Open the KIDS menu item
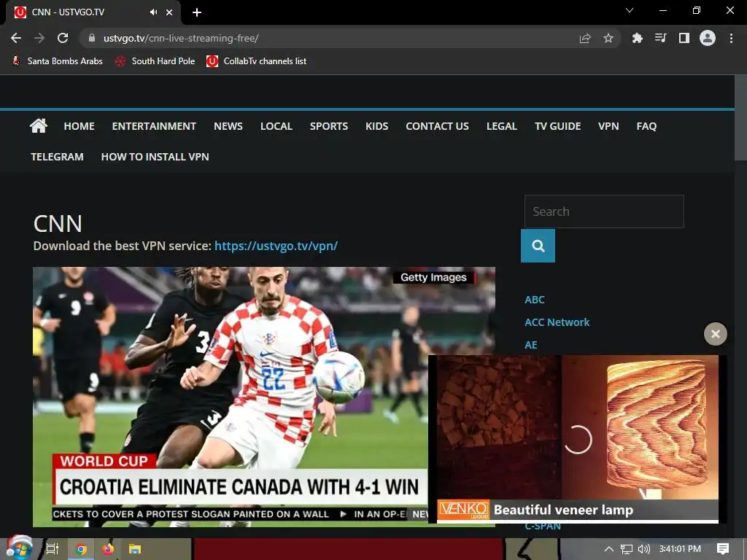Viewport: 747px width, 560px height. click(377, 126)
